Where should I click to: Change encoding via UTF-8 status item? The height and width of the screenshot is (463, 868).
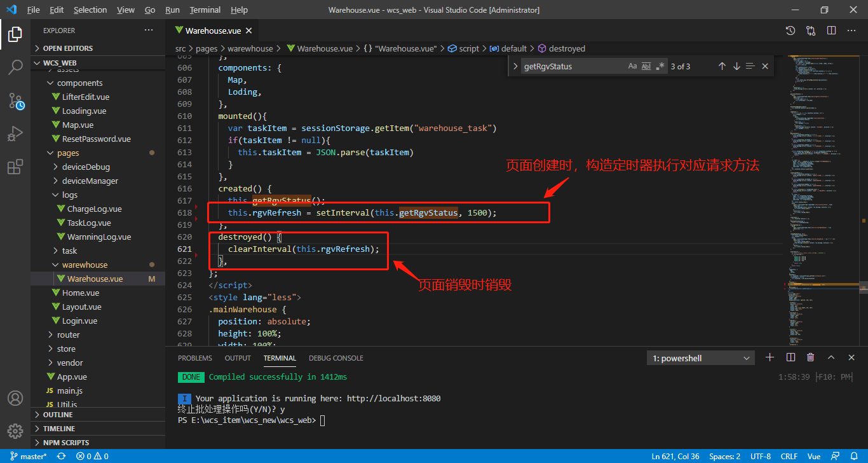pyautogui.click(x=761, y=456)
